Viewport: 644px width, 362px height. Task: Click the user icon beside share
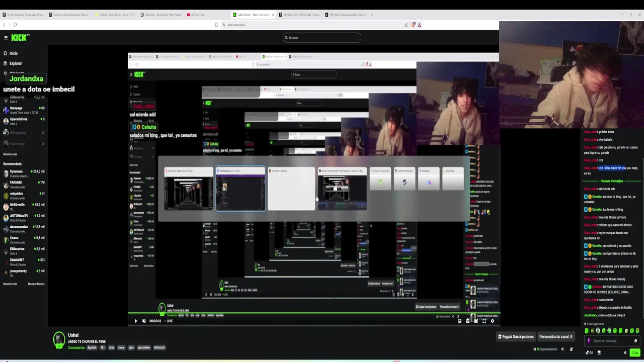(572, 349)
